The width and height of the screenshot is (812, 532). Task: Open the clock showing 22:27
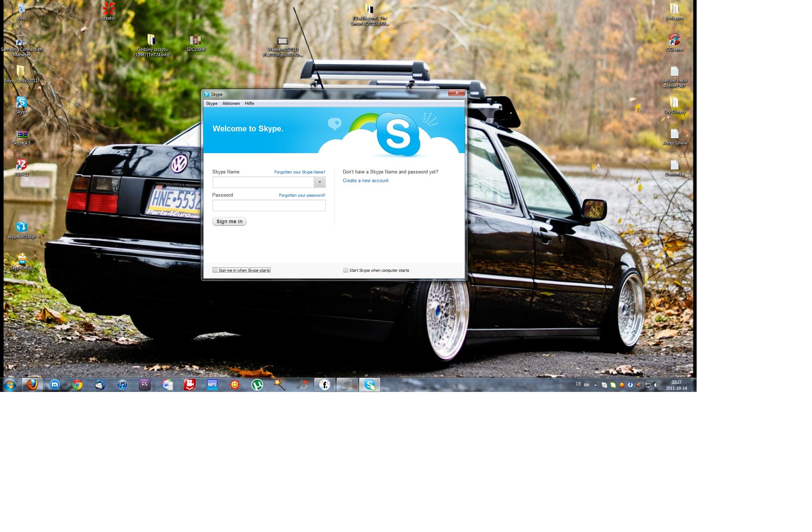click(676, 385)
